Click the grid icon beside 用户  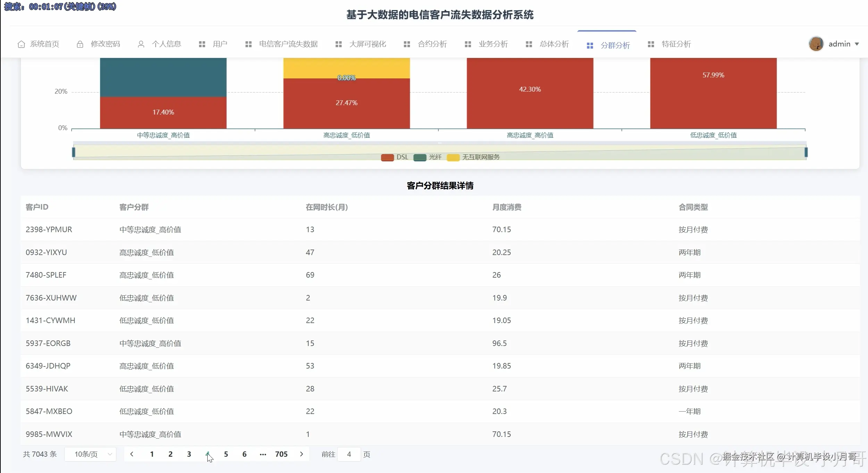click(202, 44)
